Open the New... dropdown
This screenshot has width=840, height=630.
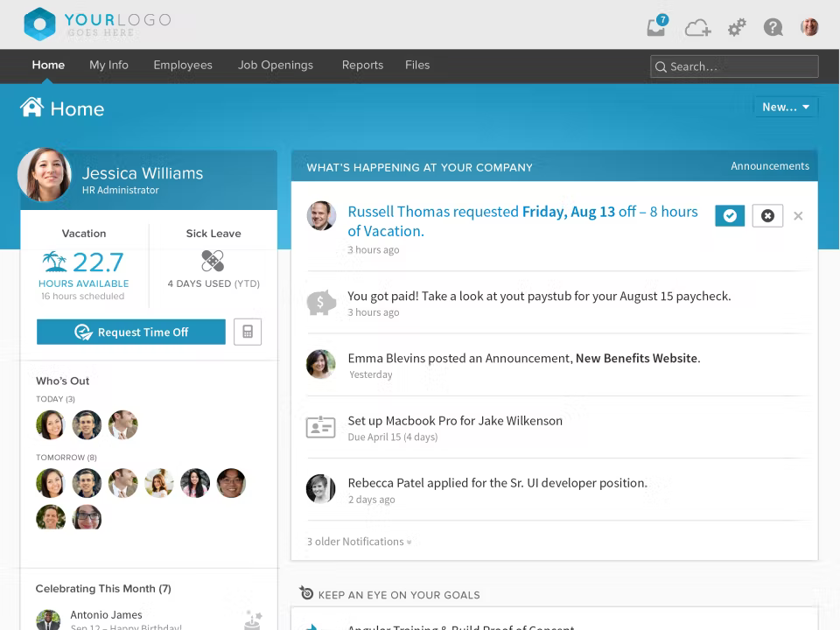[x=785, y=106]
